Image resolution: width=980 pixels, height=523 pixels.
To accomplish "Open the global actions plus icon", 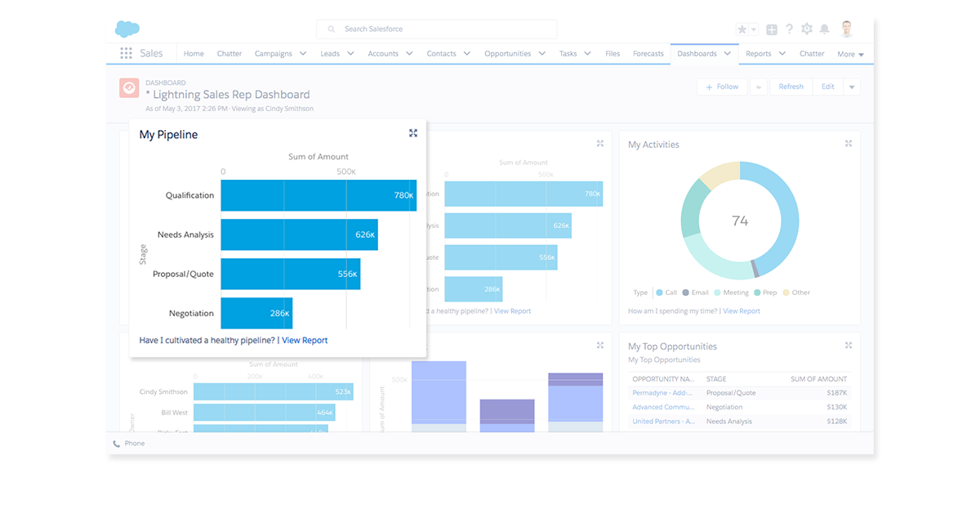I will (x=773, y=29).
